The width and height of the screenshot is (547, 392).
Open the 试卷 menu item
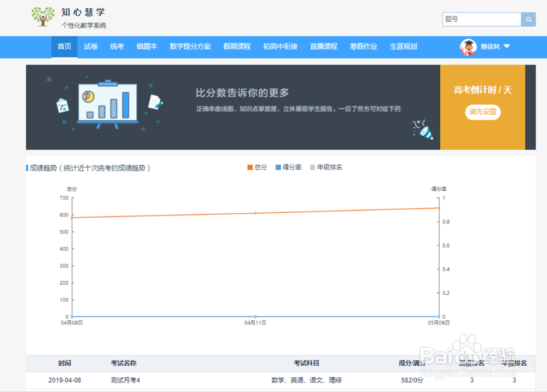point(91,46)
